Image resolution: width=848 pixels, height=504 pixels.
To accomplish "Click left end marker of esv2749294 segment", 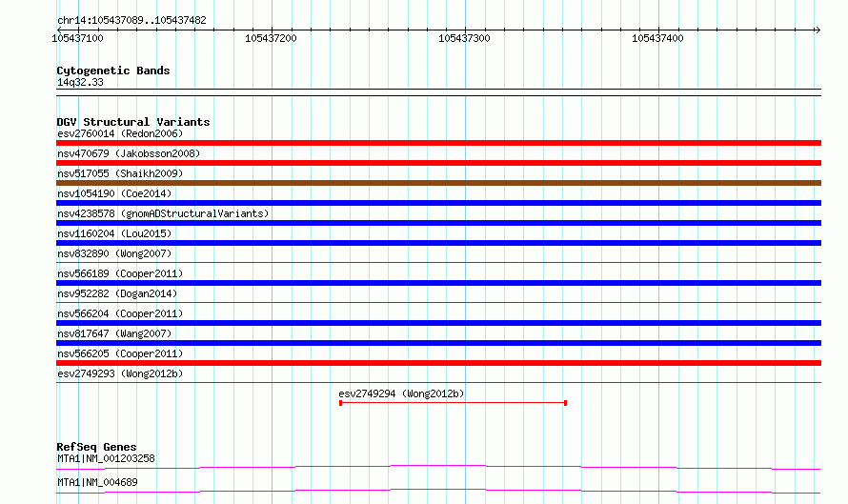I will (x=340, y=403).
